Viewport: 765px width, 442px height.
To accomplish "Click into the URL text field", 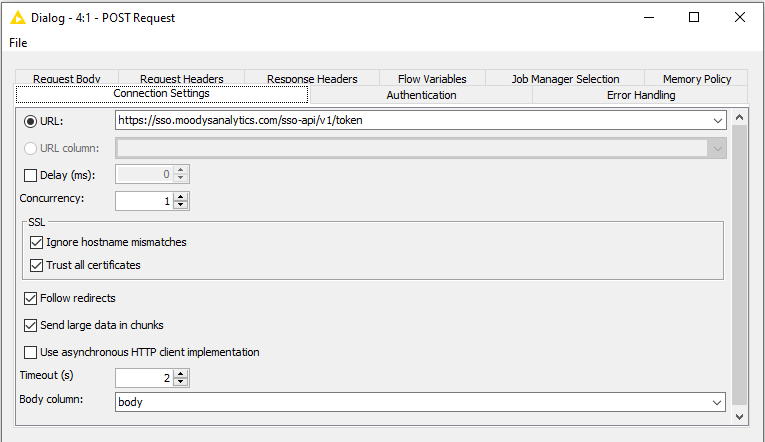I will pos(412,121).
